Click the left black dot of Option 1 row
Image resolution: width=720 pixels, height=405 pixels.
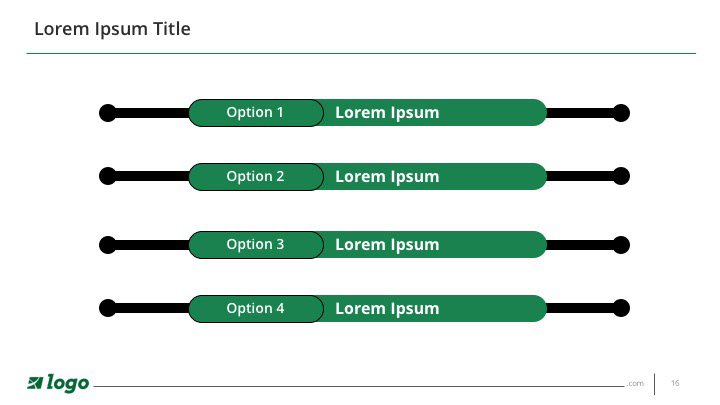pyautogui.click(x=108, y=113)
